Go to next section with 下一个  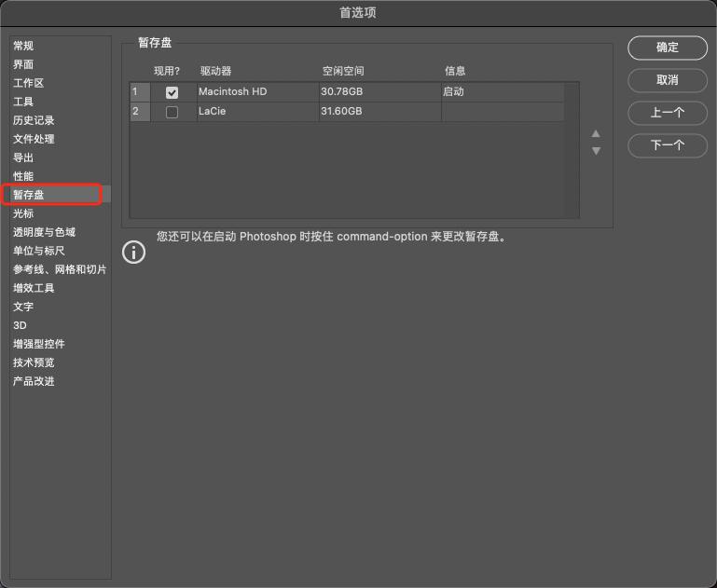pos(668,145)
